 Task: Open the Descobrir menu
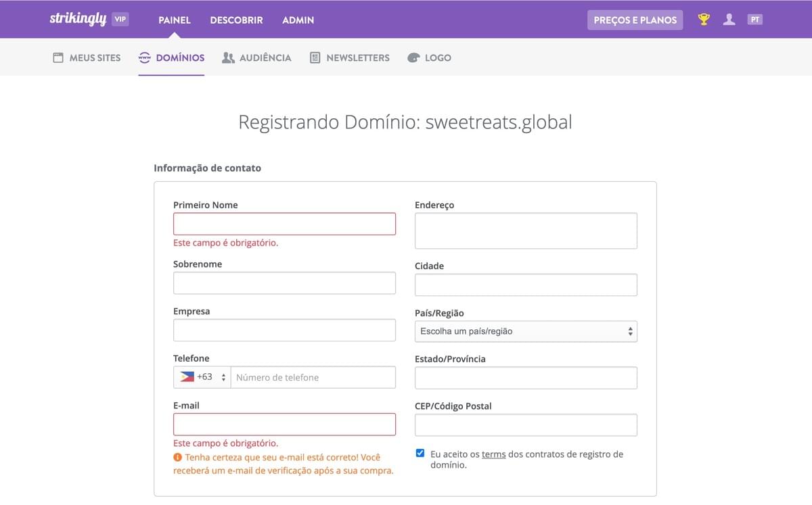(x=236, y=20)
